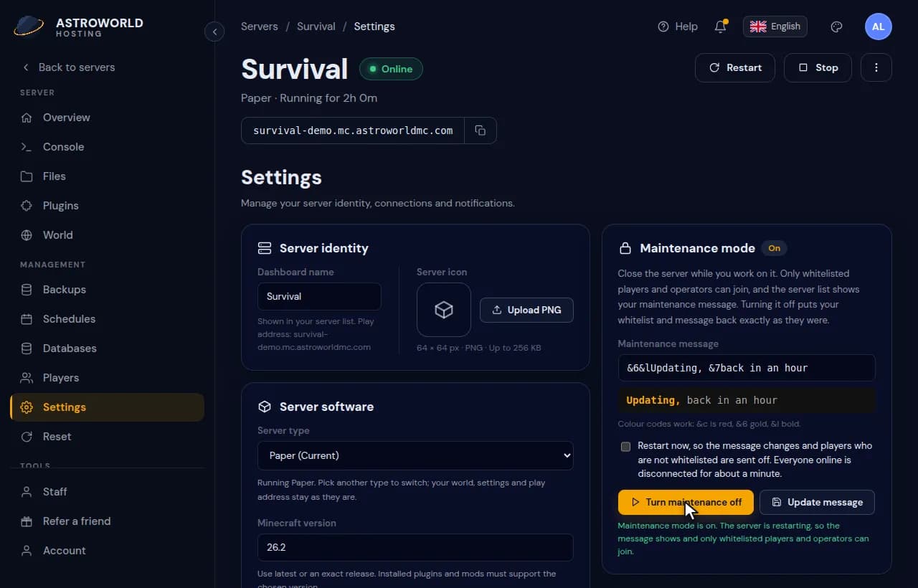Viewport: 918px width, 588px height.
Task: Copy the server address with the copy icon
Action: (481, 131)
